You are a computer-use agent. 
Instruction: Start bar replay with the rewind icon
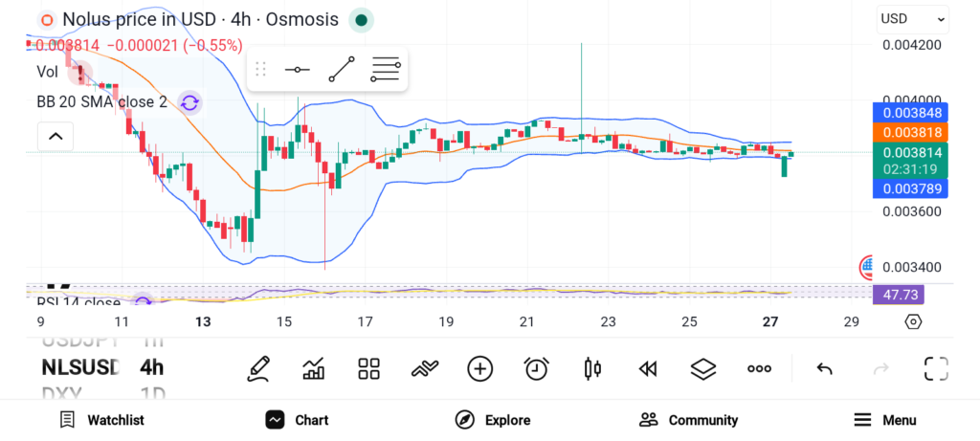pos(648,368)
